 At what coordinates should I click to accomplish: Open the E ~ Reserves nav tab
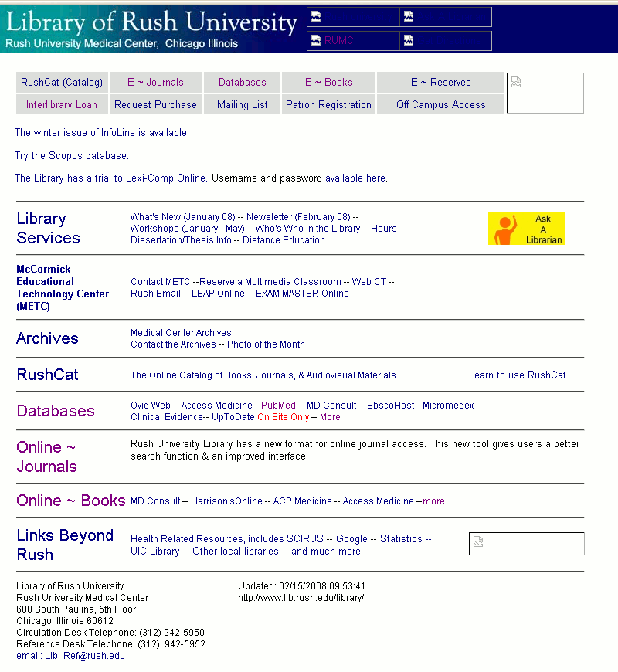(440, 83)
